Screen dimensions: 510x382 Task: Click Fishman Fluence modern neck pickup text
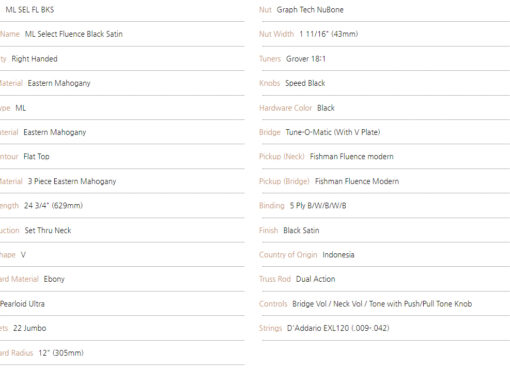coord(352,157)
